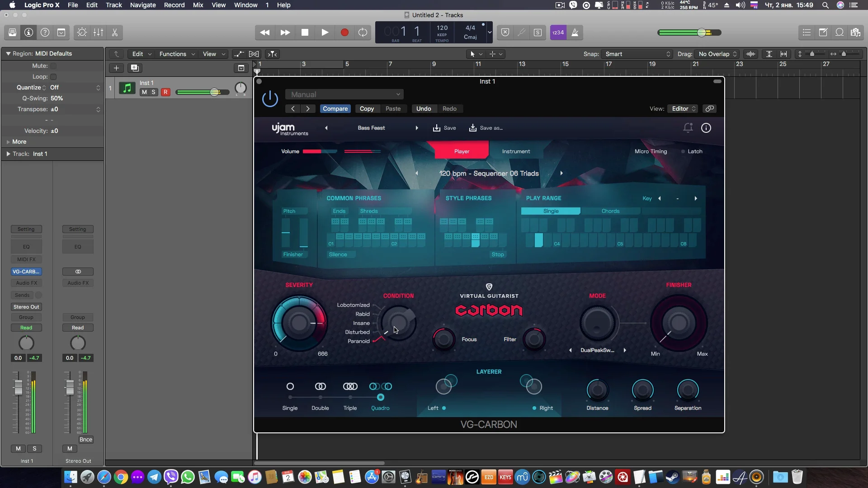Viewport: 868px width, 488px height.
Task: Click the info icon in the plugin header
Action: [x=706, y=128]
